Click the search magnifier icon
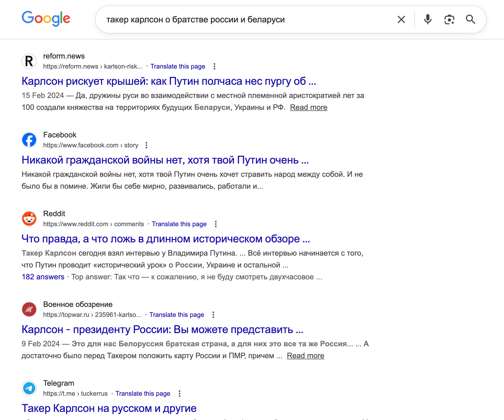This screenshot has width=504, height=420. coord(471,19)
